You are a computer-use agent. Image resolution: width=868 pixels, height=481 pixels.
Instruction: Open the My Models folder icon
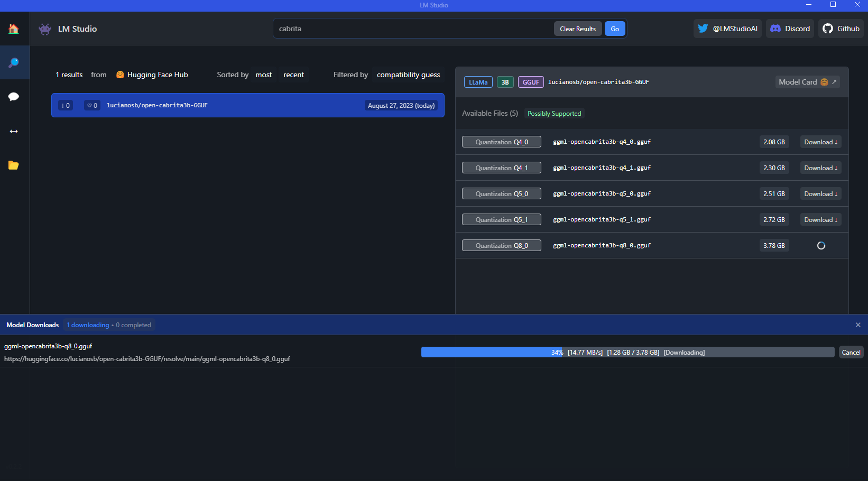point(14,165)
